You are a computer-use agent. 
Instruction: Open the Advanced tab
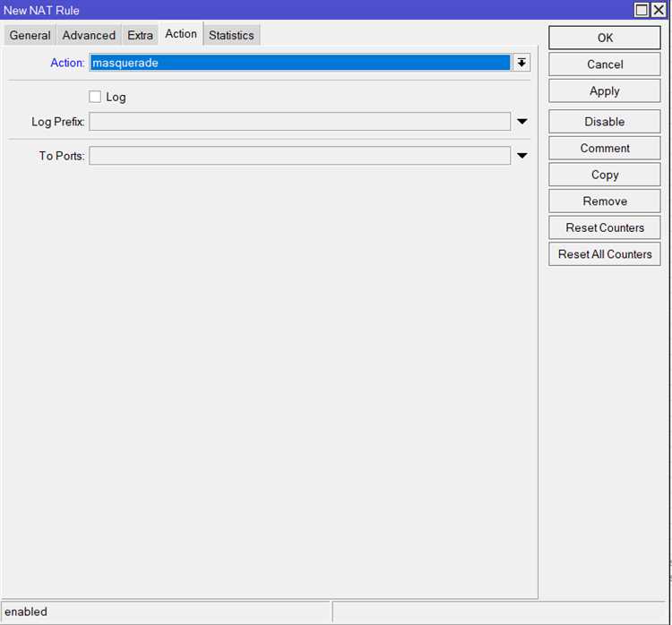tap(89, 35)
